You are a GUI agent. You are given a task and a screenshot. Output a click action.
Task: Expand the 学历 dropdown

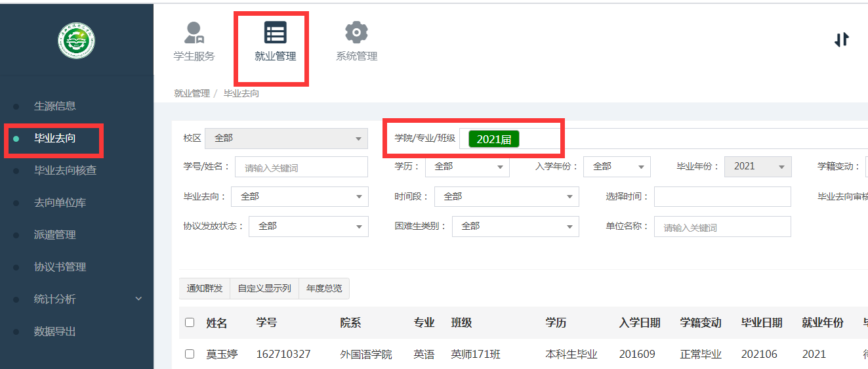467,167
